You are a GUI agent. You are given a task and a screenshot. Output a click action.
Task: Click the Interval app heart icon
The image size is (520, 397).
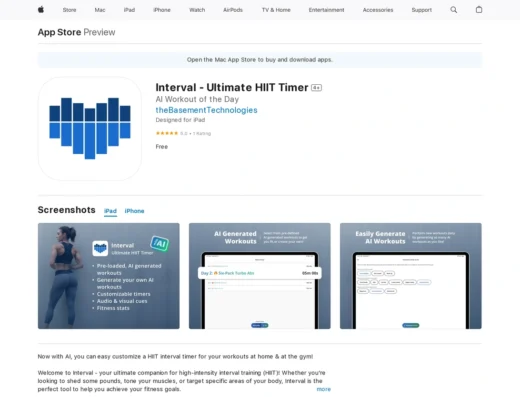(x=90, y=128)
